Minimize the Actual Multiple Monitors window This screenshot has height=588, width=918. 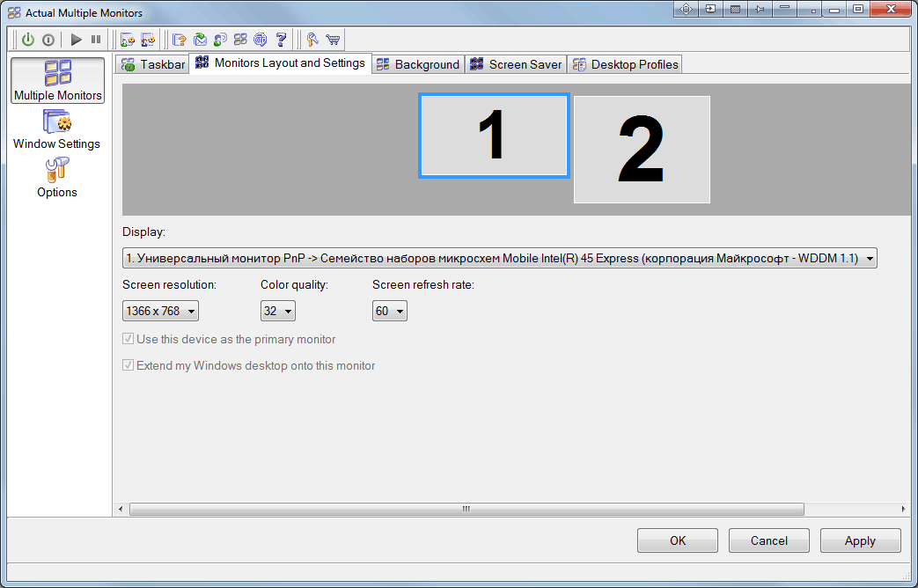[x=834, y=9]
